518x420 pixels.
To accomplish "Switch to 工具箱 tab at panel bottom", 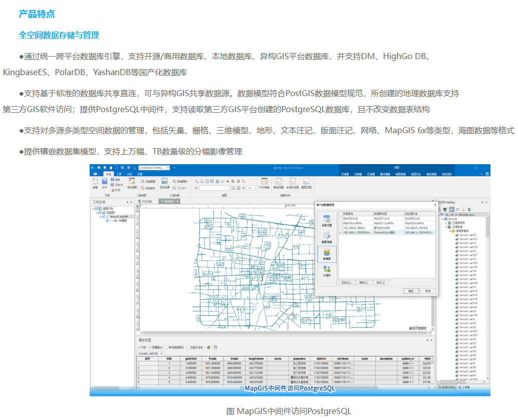I will (x=464, y=387).
